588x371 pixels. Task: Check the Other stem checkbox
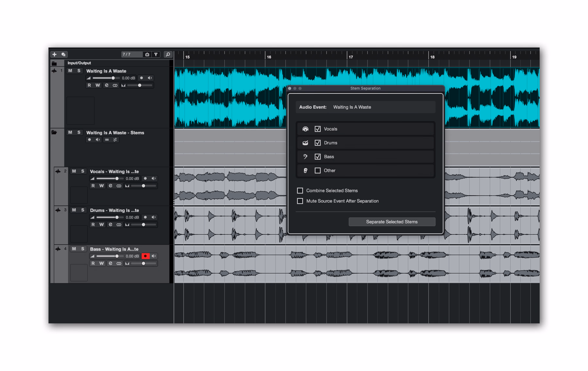coord(318,170)
